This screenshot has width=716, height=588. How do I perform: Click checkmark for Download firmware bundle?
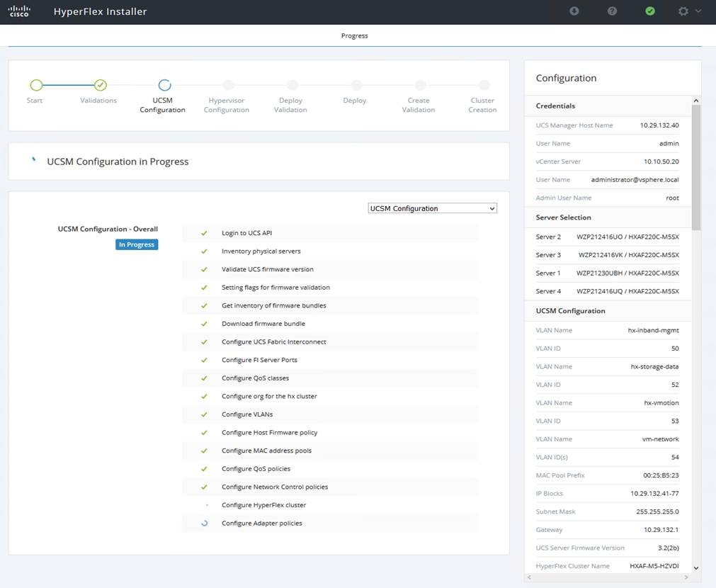(x=204, y=324)
